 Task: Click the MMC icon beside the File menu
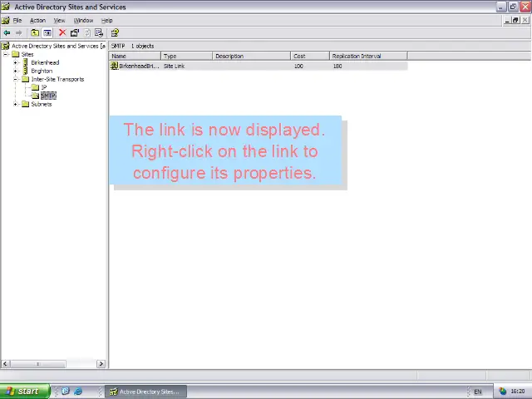[x=6, y=20]
